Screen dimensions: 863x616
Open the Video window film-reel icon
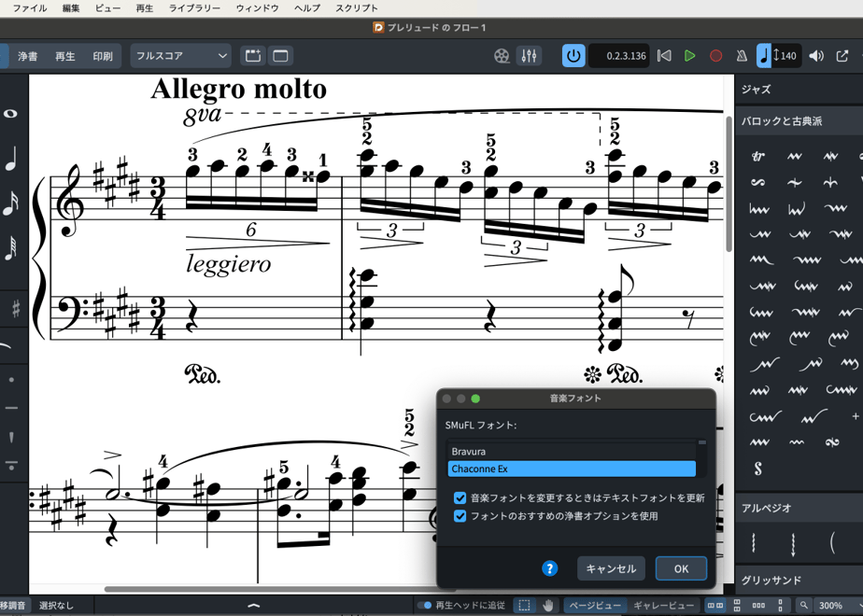502,56
